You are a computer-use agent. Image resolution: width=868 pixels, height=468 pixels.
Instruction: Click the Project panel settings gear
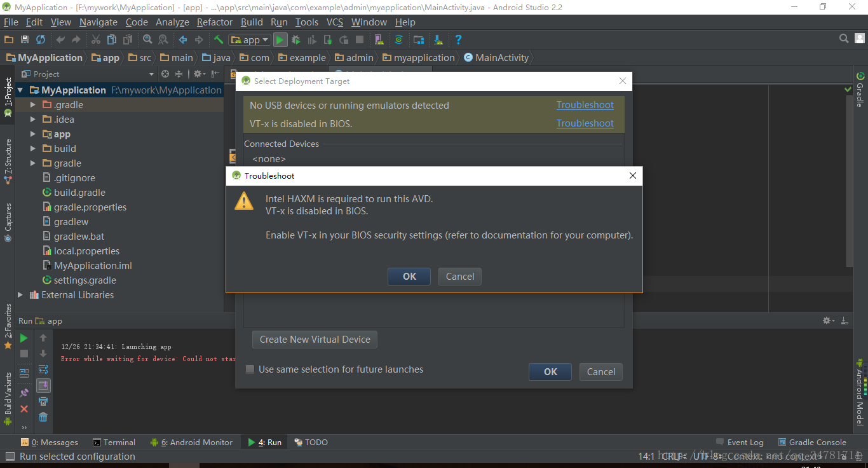pyautogui.click(x=199, y=74)
